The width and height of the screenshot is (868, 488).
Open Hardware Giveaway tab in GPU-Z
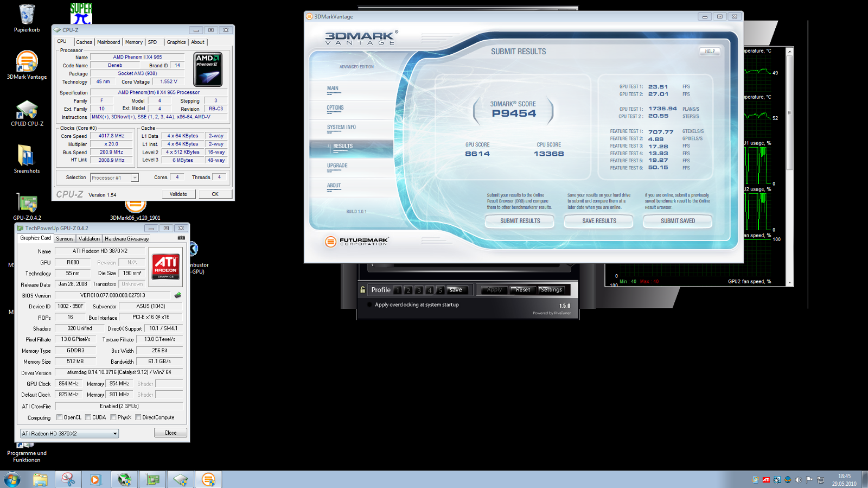pyautogui.click(x=126, y=238)
